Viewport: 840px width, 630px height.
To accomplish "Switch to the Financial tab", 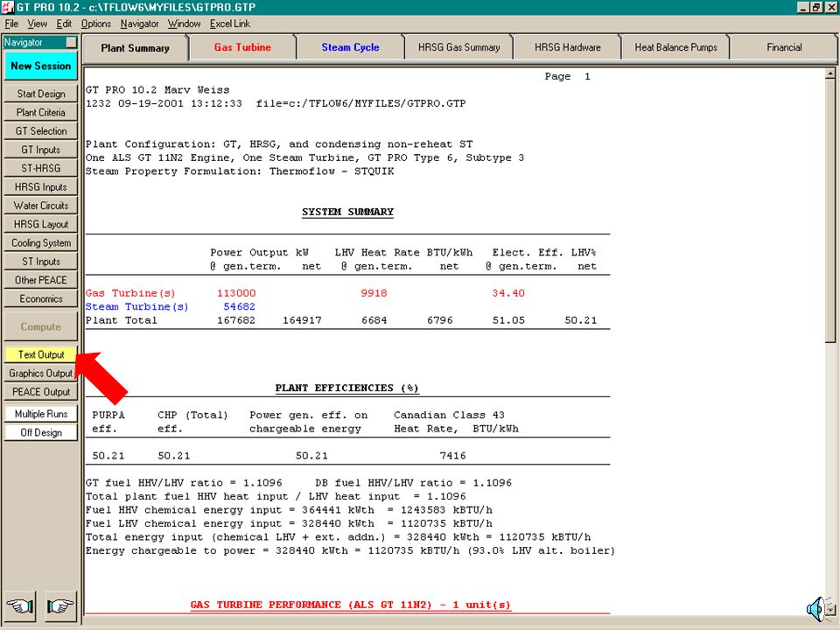I will tap(784, 47).
